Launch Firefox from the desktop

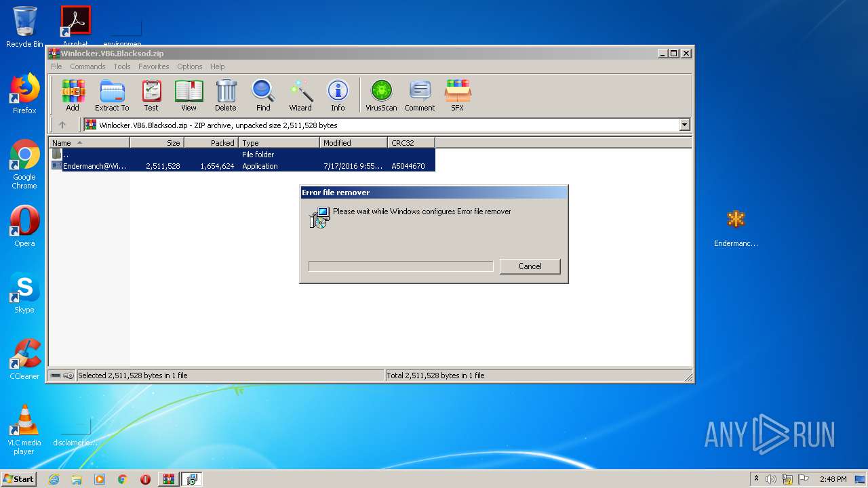pyautogui.click(x=24, y=94)
